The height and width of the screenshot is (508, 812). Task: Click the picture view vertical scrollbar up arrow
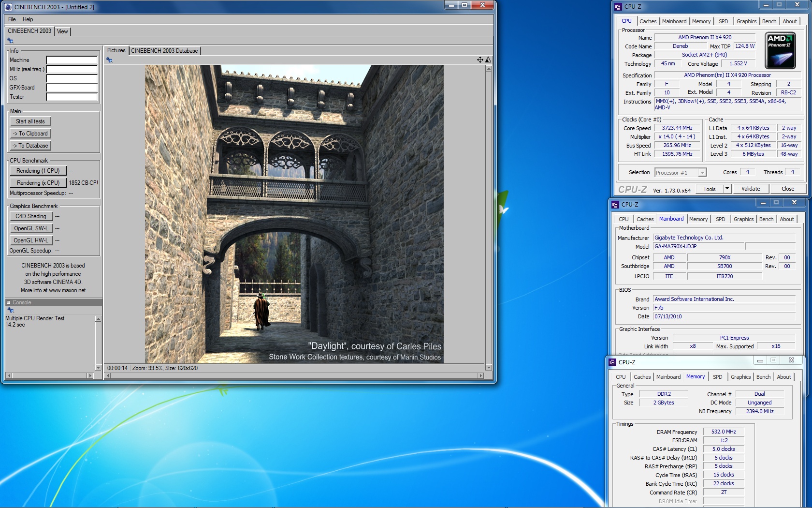click(x=489, y=69)
